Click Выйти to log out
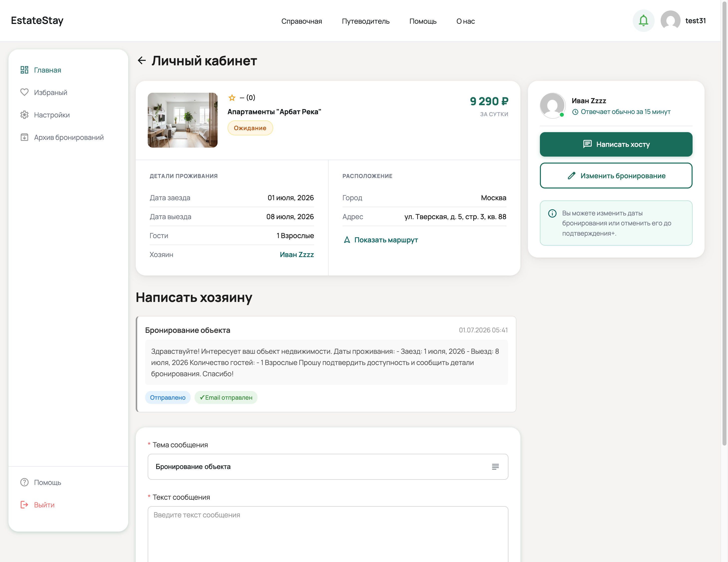 click(x=44, y=505)
